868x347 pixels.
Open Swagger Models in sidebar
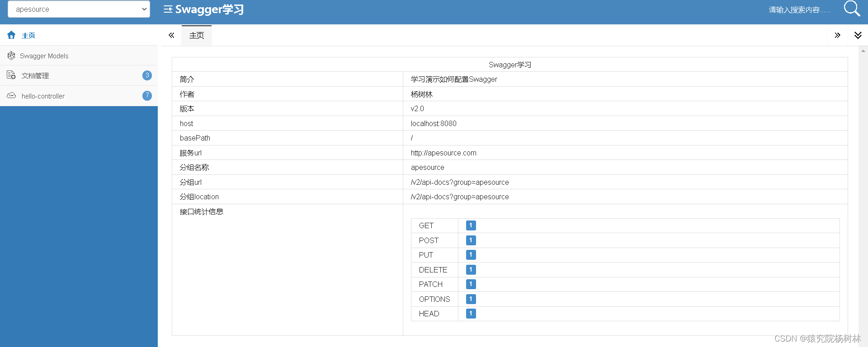[44, 56]
